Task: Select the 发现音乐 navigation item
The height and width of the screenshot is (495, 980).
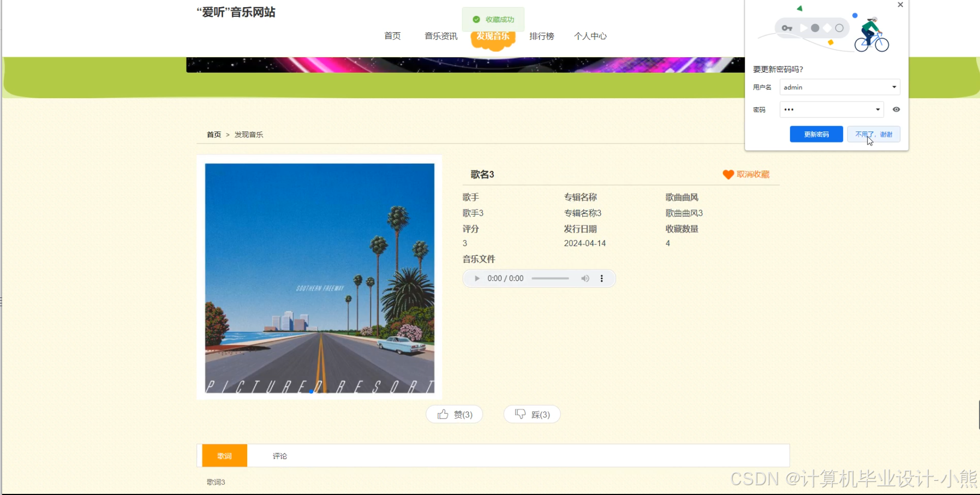Action: tap(493, 36)
